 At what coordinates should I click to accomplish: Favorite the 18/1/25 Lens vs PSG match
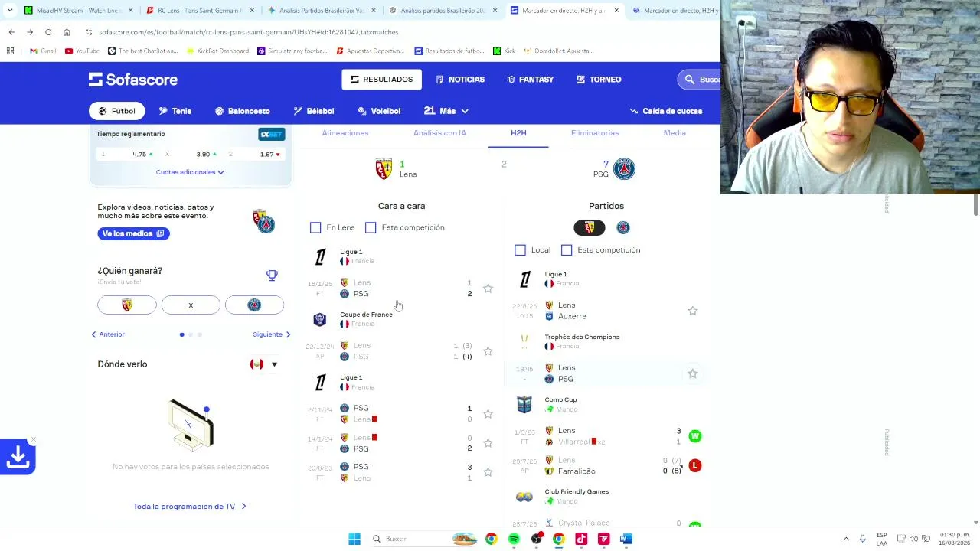pos(488,289)
